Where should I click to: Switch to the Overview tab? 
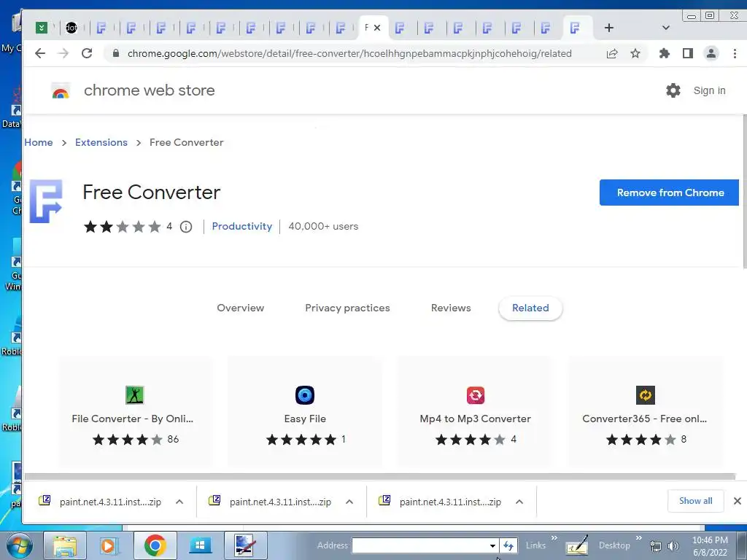[x=240, y=308]
